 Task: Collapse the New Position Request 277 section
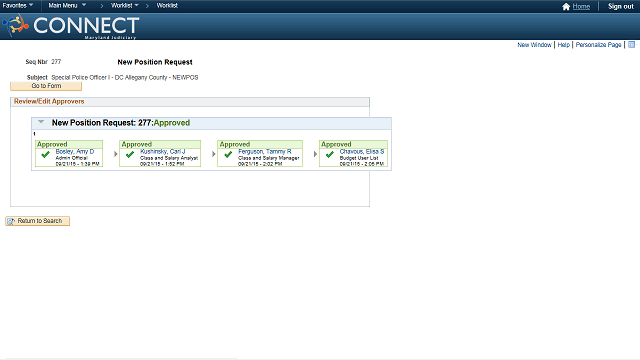click(41, 122)
